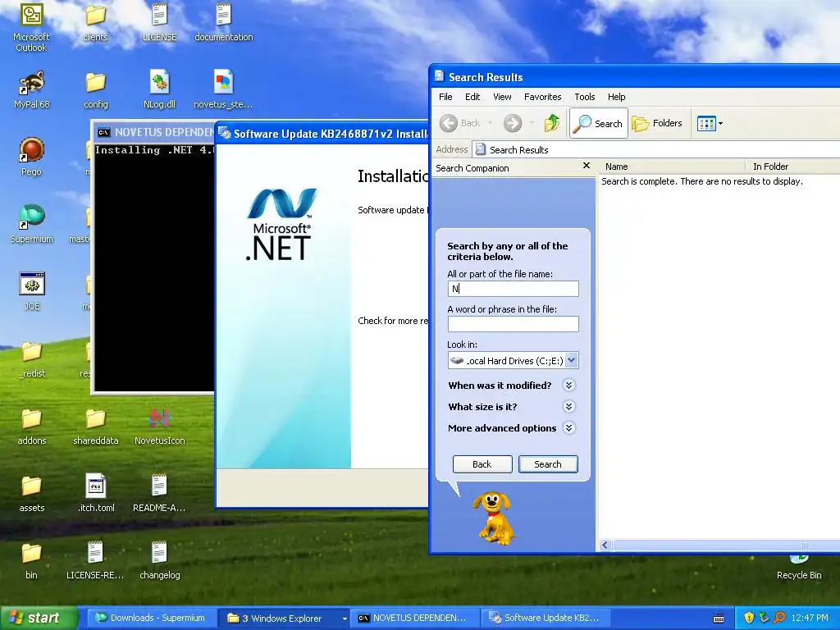The width and height of the screenshot is (840, 630).
Task: Switch to NOVETUS DEPENDEN... taskbar item
Action: tap(415, 619)
